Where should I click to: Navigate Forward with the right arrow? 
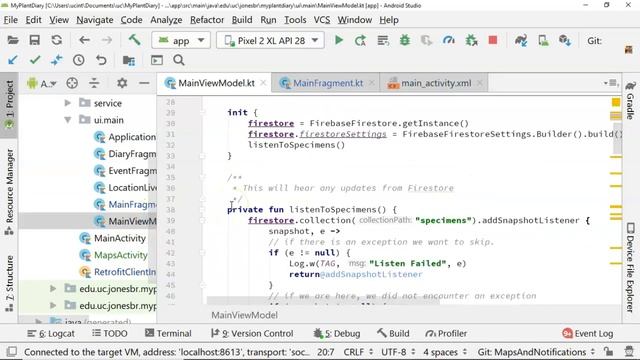pos(107,40)
